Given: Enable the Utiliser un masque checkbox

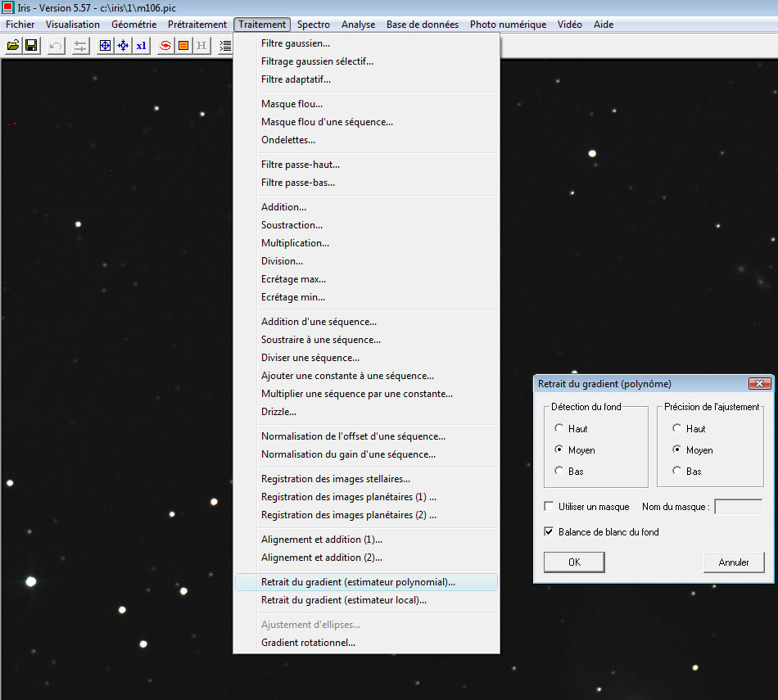Looking at the screenshot, I should pos(549,507).
